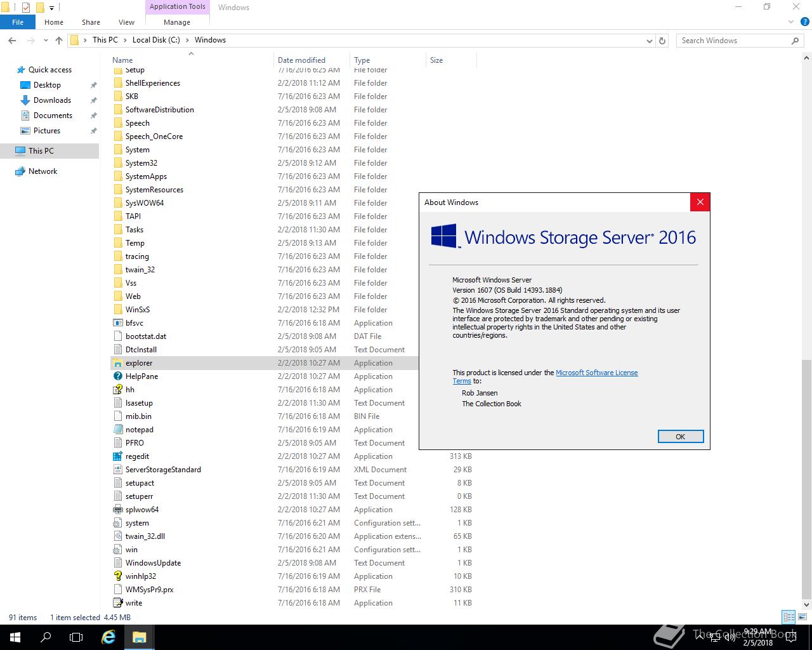The height and width of the screenshot is (650, 812).
Task: Open the Manage ribbon tab
Action: click(177, 22)
